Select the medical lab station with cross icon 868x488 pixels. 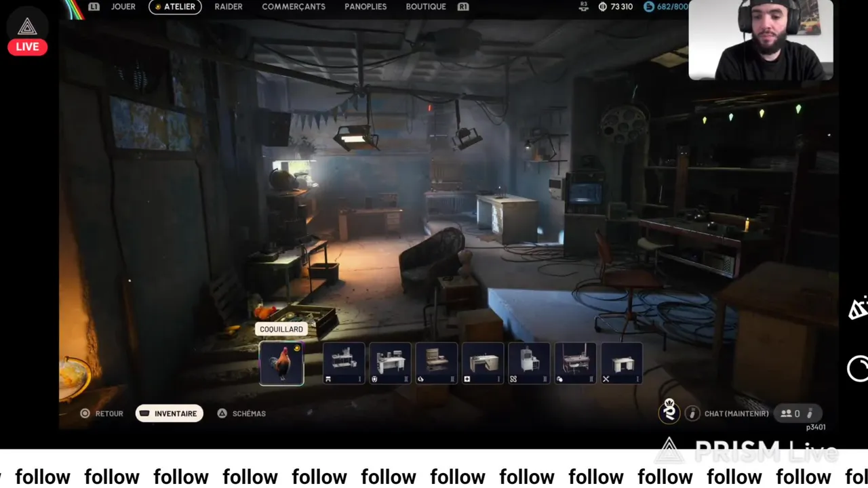(482, 364)
